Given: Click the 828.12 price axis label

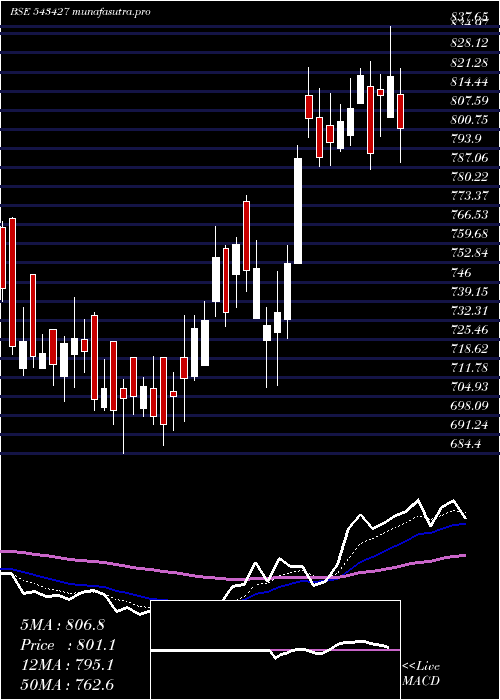Looking at the screenshot, I should (469, 43).
